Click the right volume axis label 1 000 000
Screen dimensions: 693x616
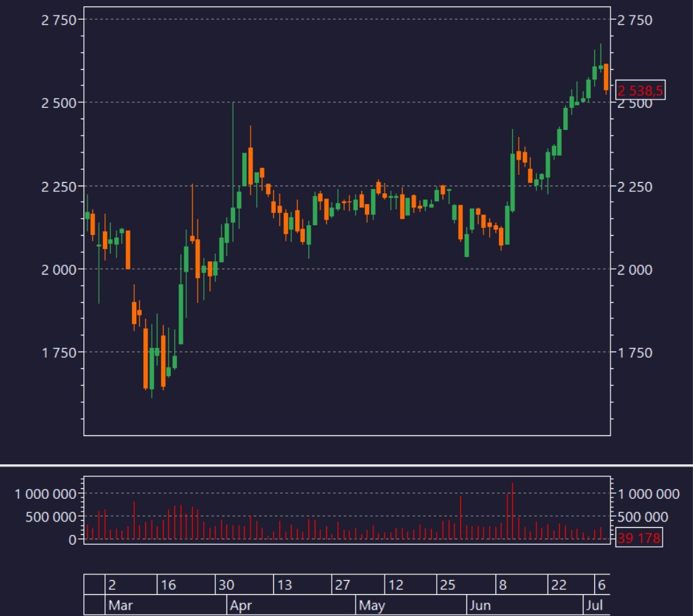pyautogui.click(x=648, y=494)
